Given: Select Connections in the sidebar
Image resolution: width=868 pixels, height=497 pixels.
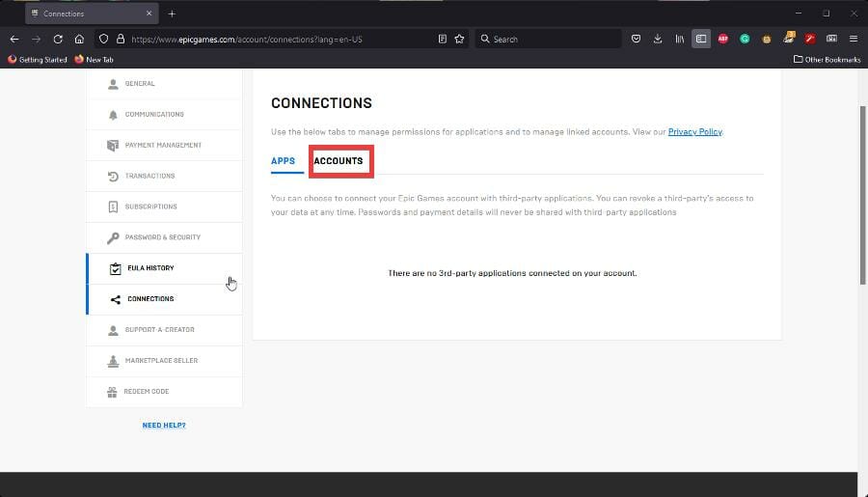Looking at the screenshot, I should tap(164, 299).
